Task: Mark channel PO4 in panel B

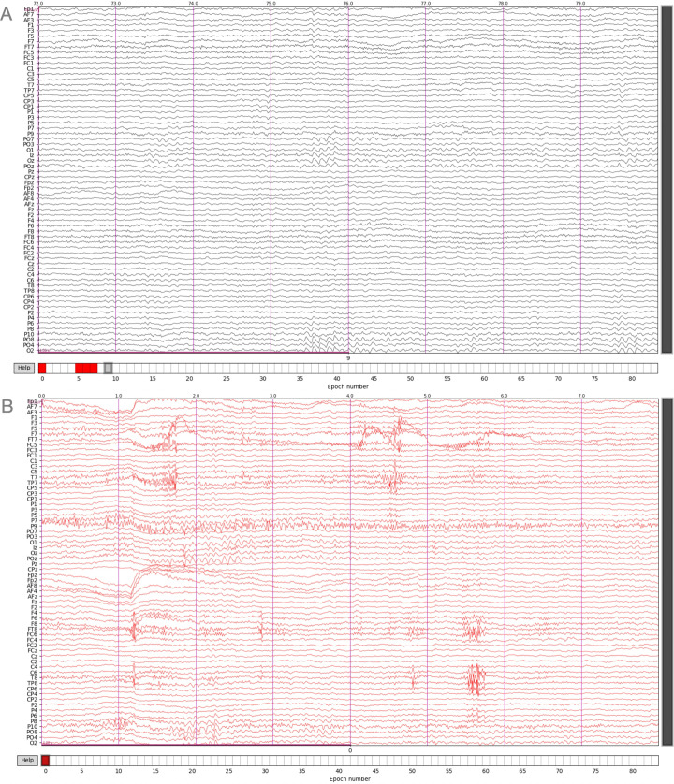Action: pos(32,737)
